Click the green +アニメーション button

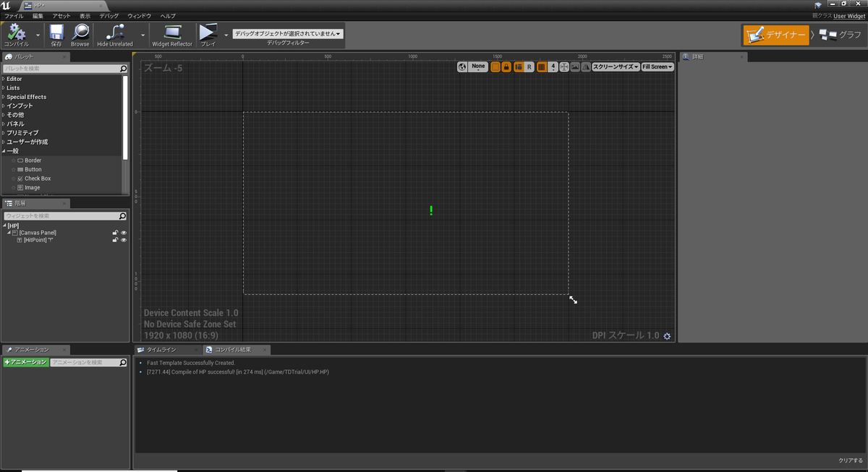tap(25, 362)
